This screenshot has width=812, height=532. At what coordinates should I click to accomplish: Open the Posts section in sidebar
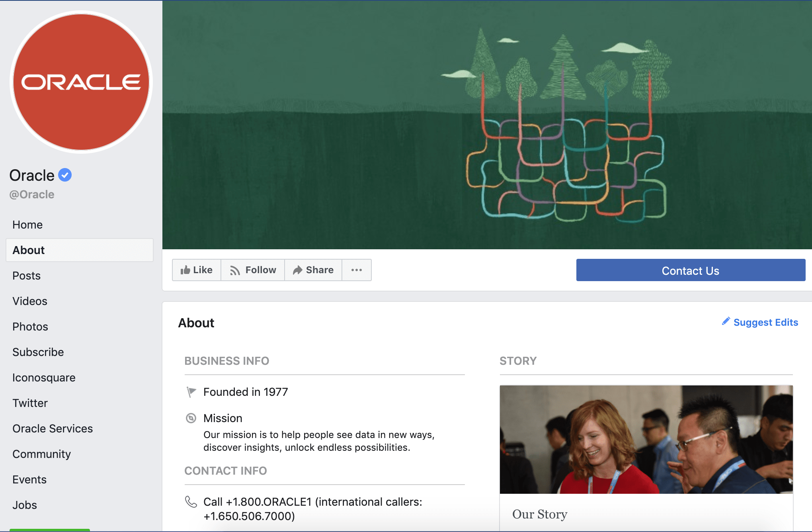pyautogui.click(x=27, y=276)
